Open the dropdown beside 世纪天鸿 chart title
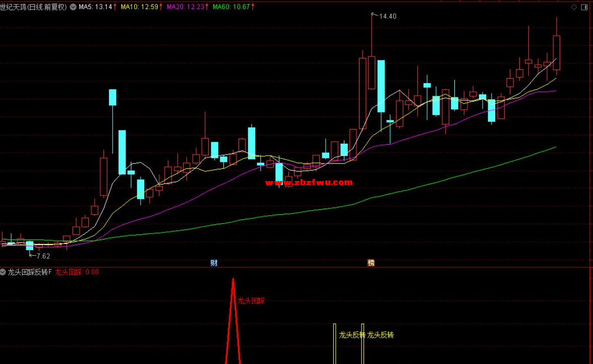The width and height of the screenshot is (593, 364). click(73, 7)
